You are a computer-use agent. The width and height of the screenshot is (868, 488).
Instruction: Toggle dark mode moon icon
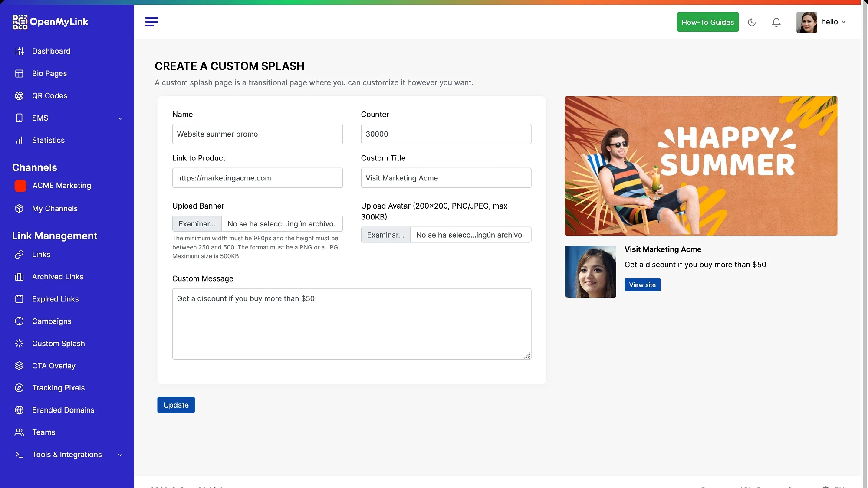point(752,22)
